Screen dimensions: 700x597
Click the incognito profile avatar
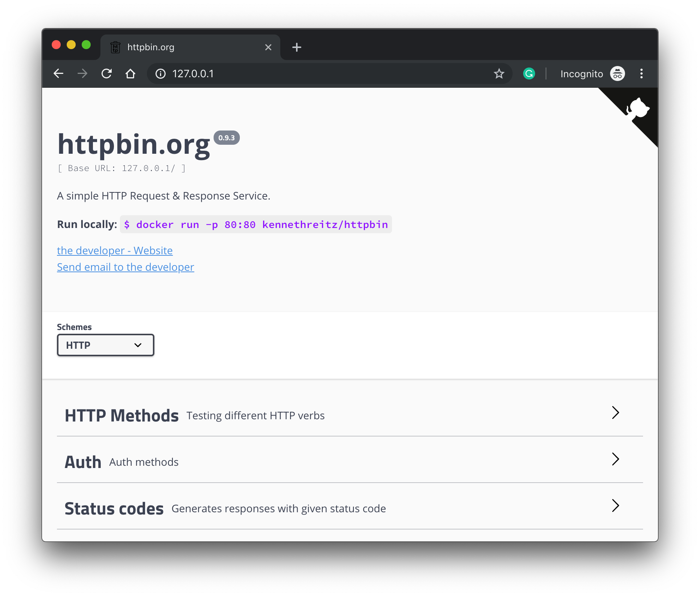(x=617, y=73)
